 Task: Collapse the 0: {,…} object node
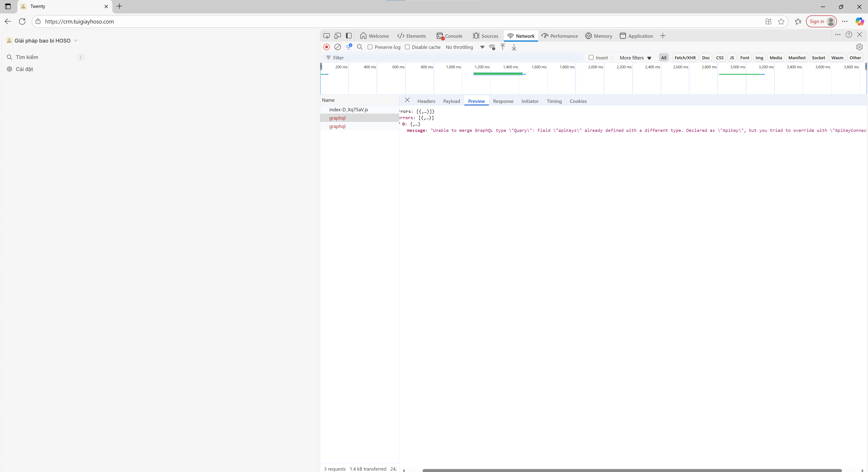(x=410, y=124)
